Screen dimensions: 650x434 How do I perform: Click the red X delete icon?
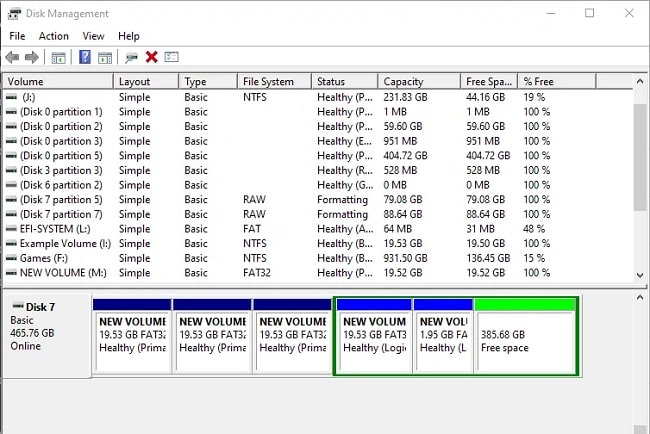tap(151, 58)
